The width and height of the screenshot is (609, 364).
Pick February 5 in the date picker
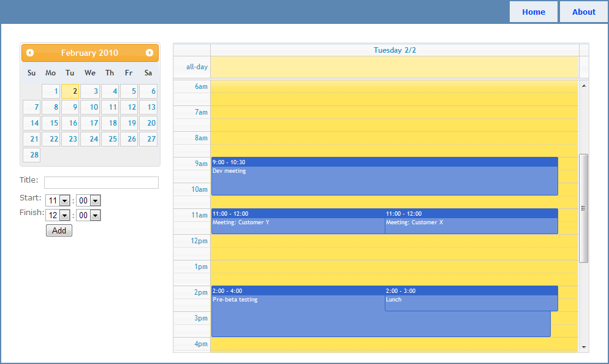coord(129,91)
